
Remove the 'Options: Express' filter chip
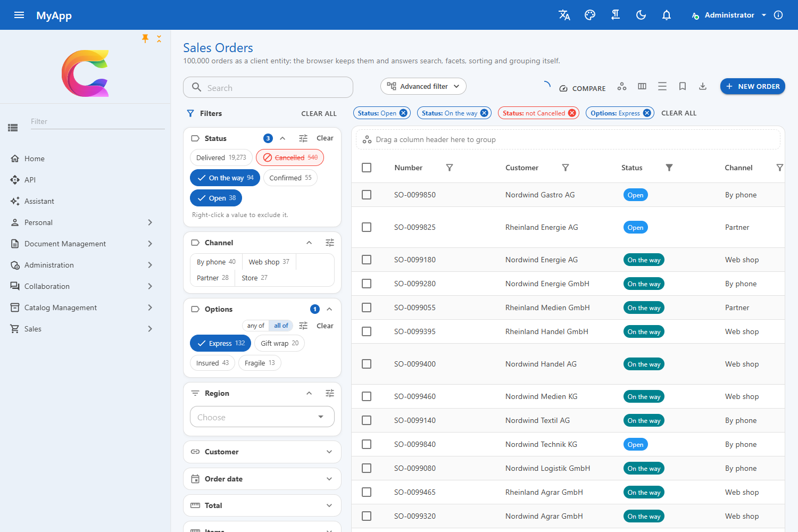(x=647, y=113)
